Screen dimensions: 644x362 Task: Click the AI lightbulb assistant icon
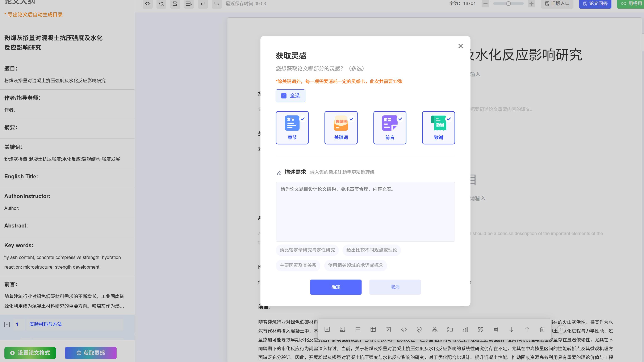click(419, 329)
